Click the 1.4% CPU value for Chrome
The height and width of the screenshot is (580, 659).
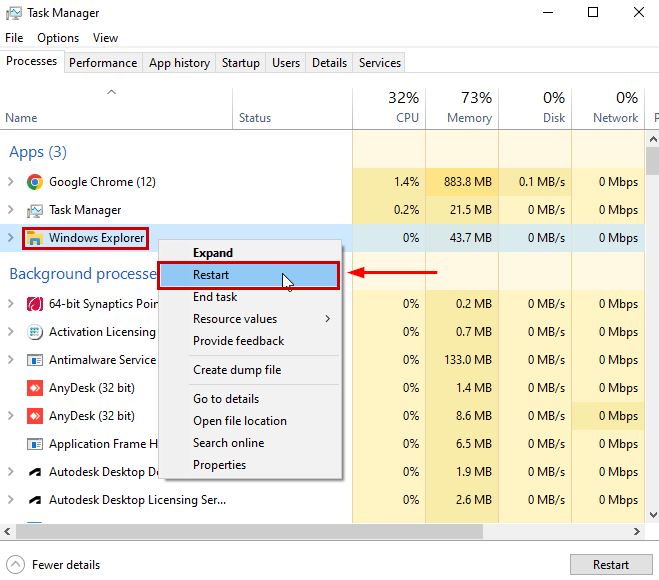tap(406, 182)
